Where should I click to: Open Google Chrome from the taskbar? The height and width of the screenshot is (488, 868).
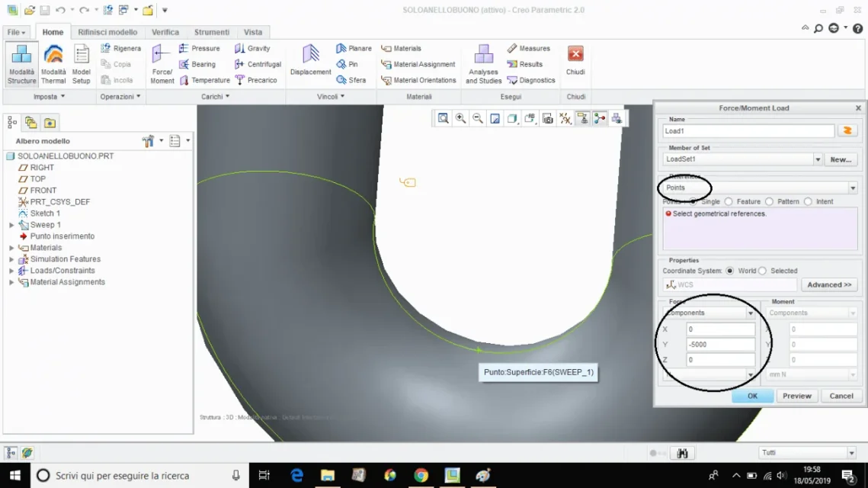421,475
